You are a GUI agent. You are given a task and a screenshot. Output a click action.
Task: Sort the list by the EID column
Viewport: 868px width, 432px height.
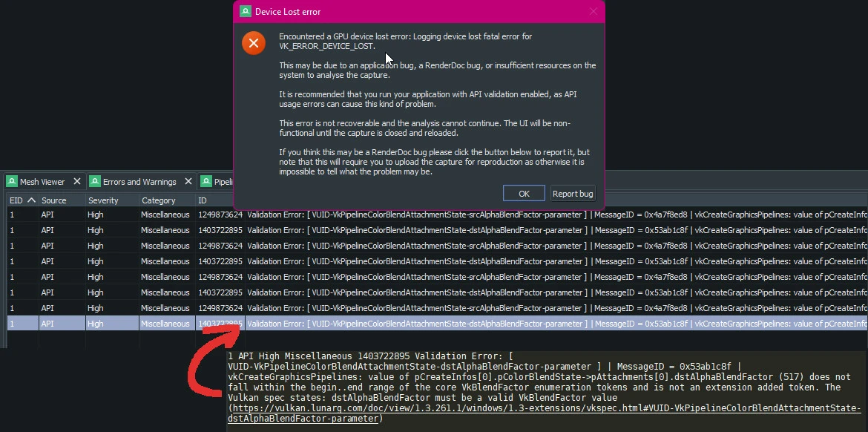click(x=23, y=200)
